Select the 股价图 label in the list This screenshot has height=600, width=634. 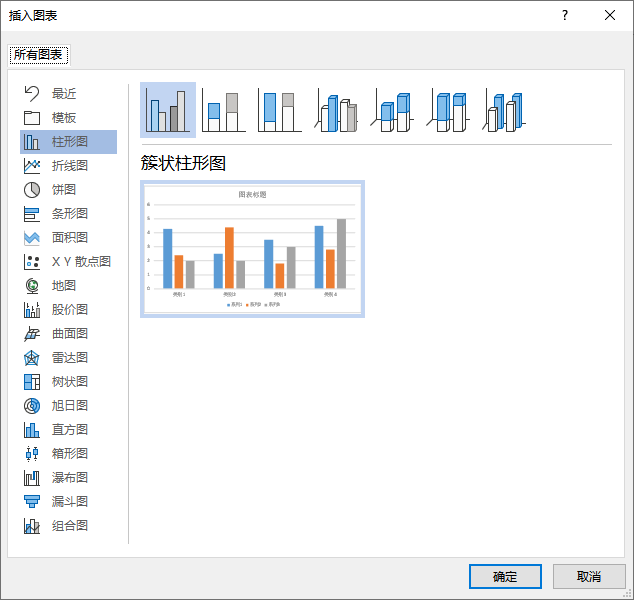tap(70, 310)
